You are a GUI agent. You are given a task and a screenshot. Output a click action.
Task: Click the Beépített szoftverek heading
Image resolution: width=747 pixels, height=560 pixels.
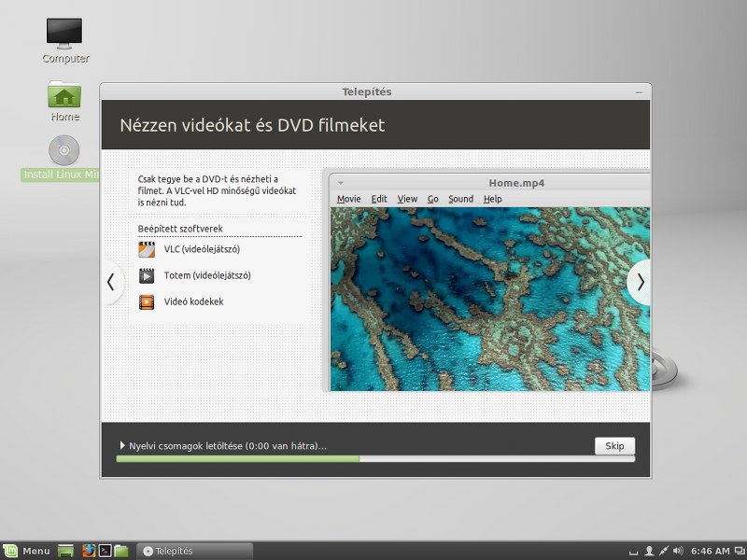tap(180, 229)
